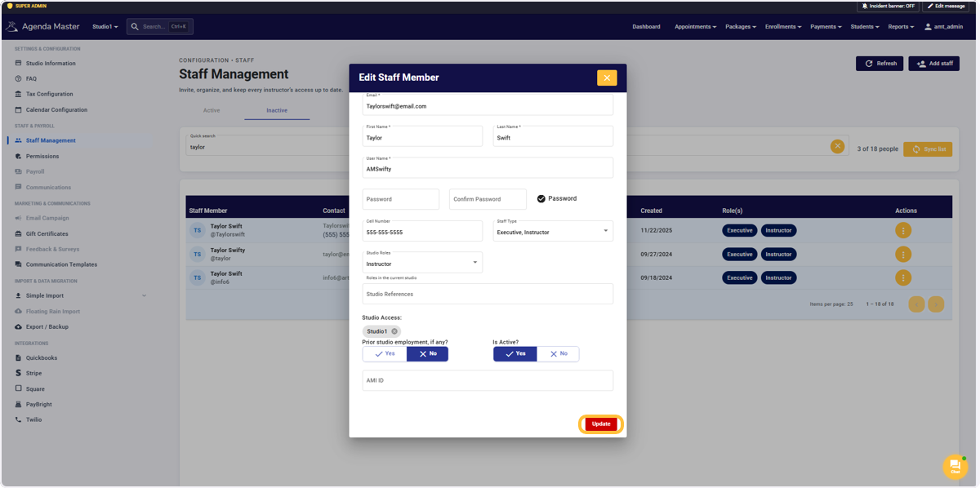Open Stripe integration
The image size is (980, 488).
point(33,373)
